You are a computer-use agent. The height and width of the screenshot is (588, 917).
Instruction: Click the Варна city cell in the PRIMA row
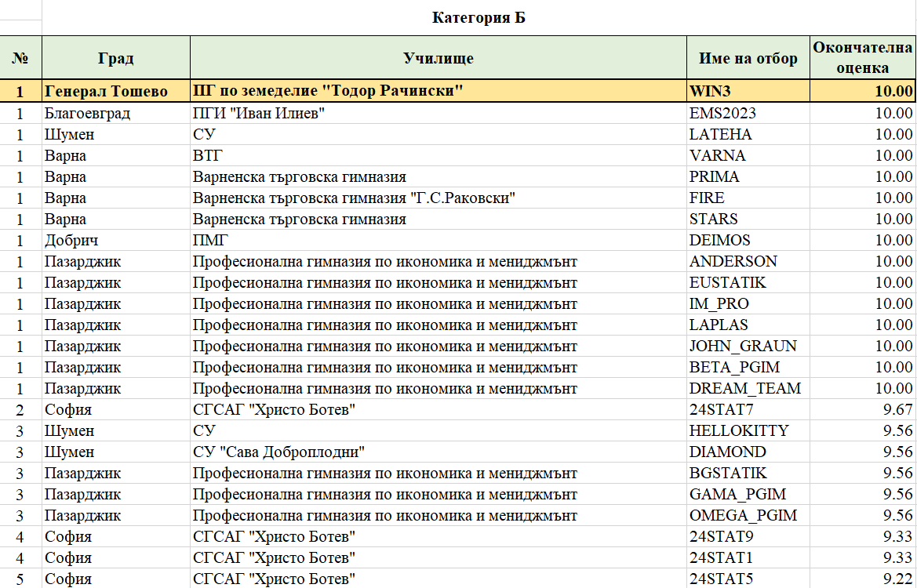[116, 176]
